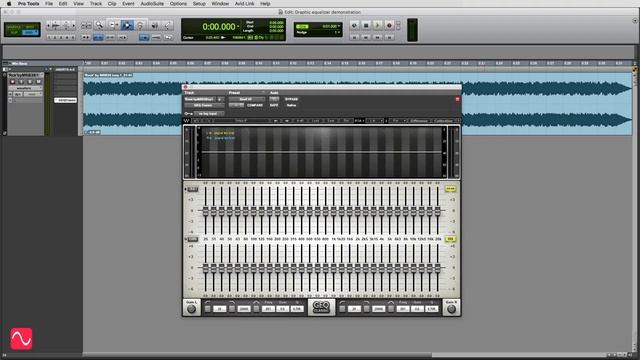Open the Pro Tools application menu
This screenshot has width=640, height=360.
pos(29,4)
